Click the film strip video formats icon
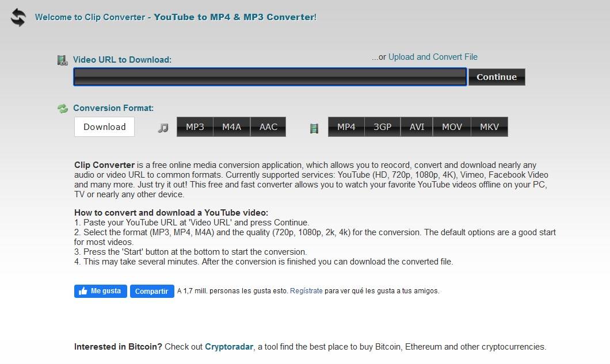Image resolution: width=610 pixels, height=364 pixels. (x=314, y=128)
